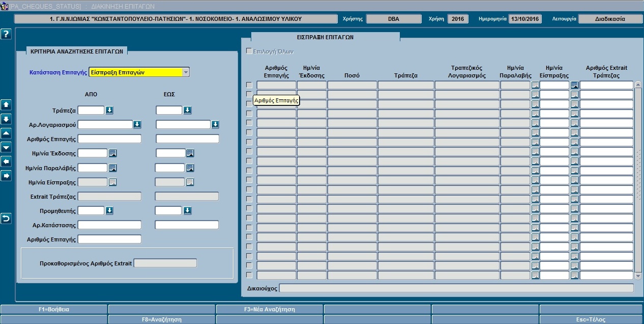
Task: Check the second grid row checkbox
Action: pyautogui.click(x=249, y=94)
